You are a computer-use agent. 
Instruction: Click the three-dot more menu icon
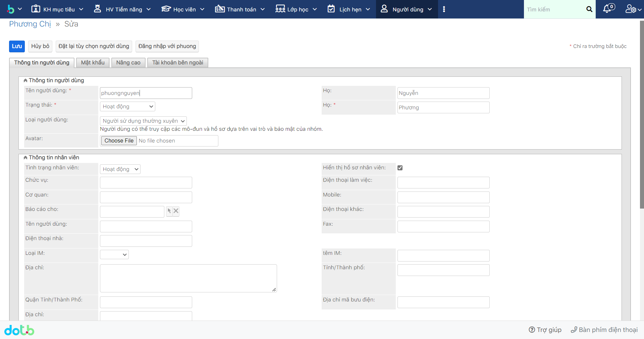point(444,9)
